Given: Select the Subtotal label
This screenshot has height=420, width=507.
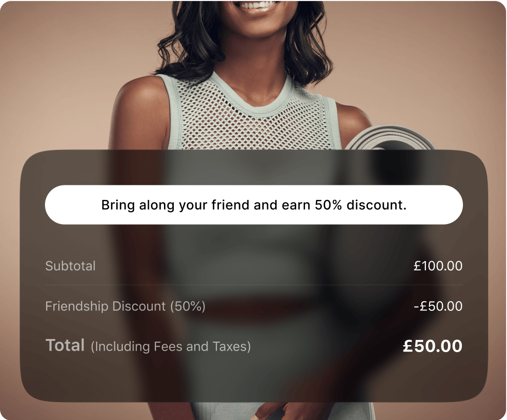Looking at the screenshot, I should [x=70, y=266].
